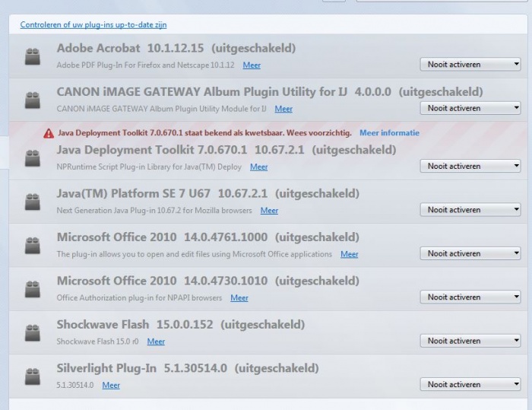The height and width of the screenshot is (410, 532).
Task: Click plugin icon for Office 14.0.4761.1000
Action: pyautogui.click(x=33, y=246)
